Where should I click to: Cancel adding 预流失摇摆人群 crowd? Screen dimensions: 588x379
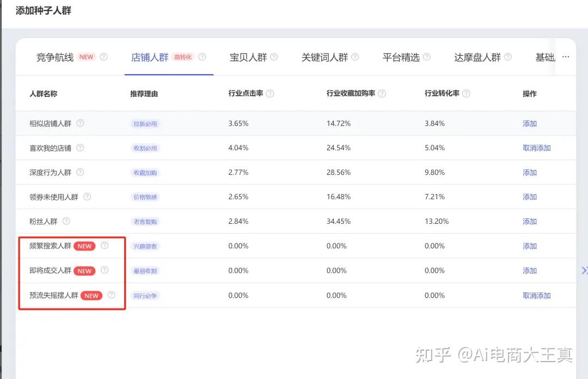coord(537,295)
